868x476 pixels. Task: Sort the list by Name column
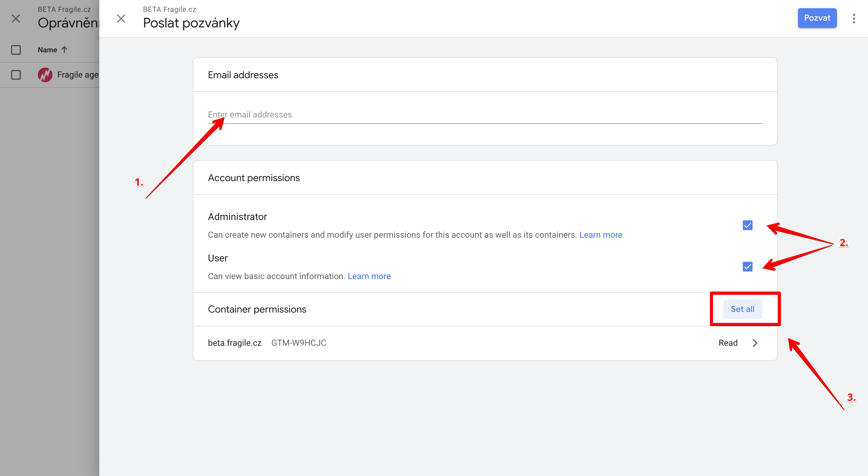coord(48,50)
